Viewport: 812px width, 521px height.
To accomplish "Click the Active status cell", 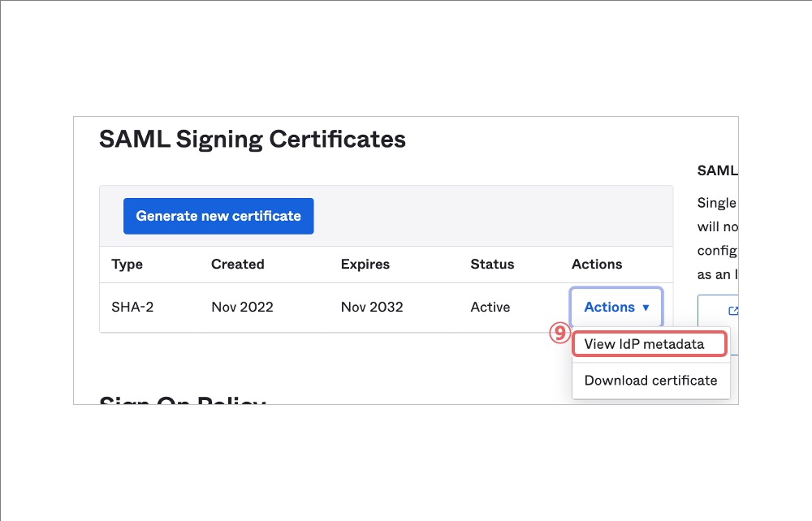I will tap(490, 307).
